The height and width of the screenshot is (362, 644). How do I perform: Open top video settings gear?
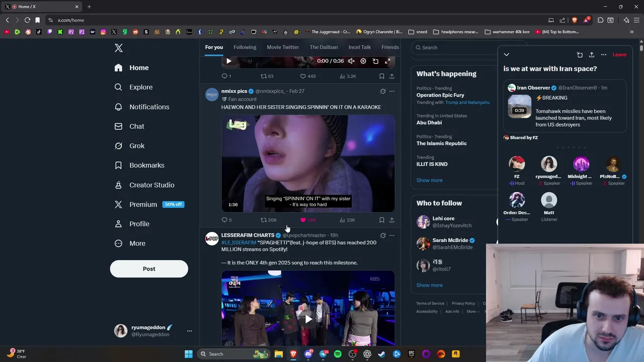(x=363, y=61)
